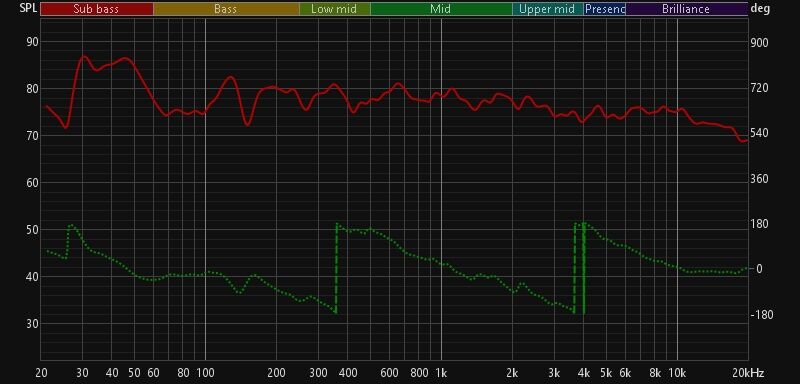
Task: Click the Upper mid band label
Action: 548,9
